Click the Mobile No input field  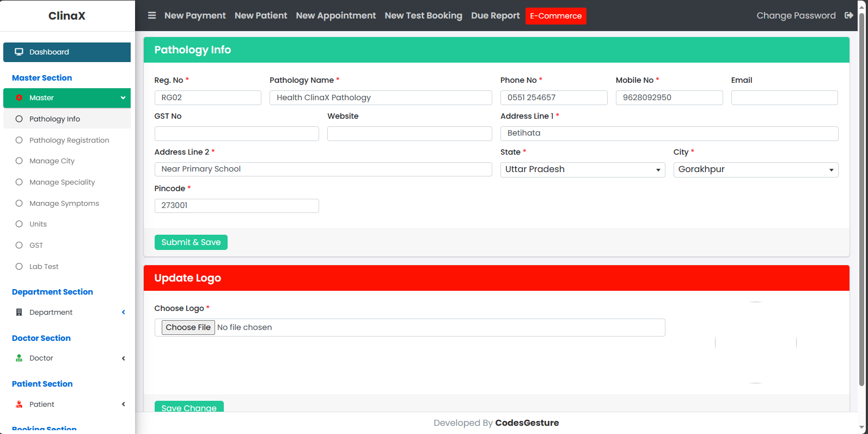pyautogui.click(x=669, y=98)
